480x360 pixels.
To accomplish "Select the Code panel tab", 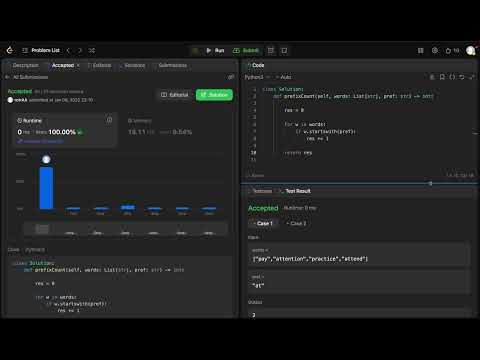I will 255,65.
